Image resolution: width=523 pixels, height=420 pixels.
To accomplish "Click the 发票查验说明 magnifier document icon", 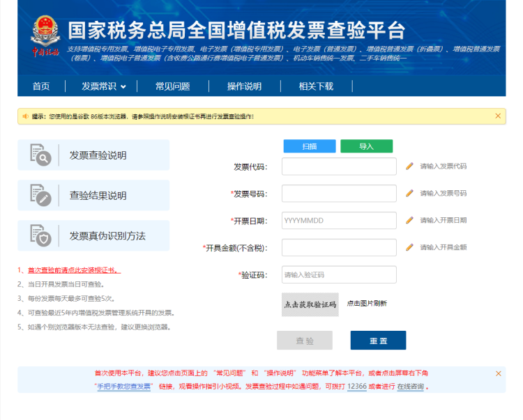I will tap(41, 155).
